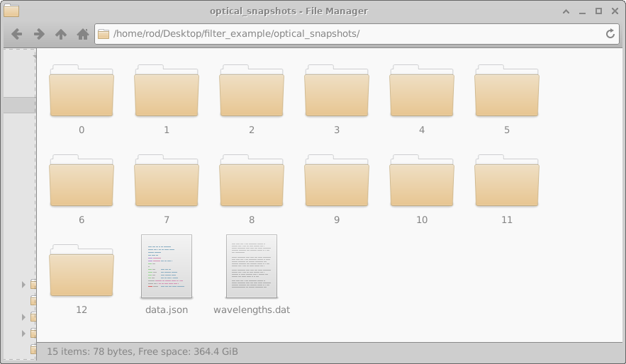This screenshot has height=364, width=626.
Task: Click the location path input field
Action: click(x=357, y=34)
